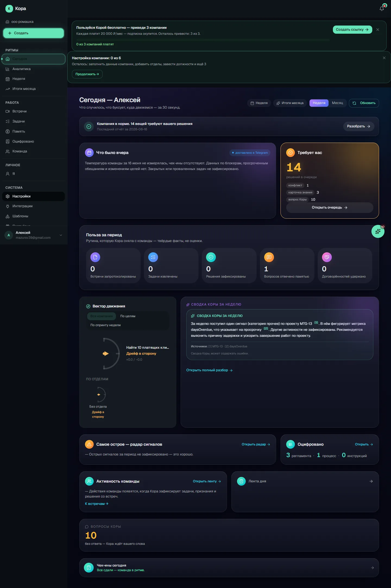Click the company drift gauge with arrow
Viewport: 391px width, 588px height.
111,354
